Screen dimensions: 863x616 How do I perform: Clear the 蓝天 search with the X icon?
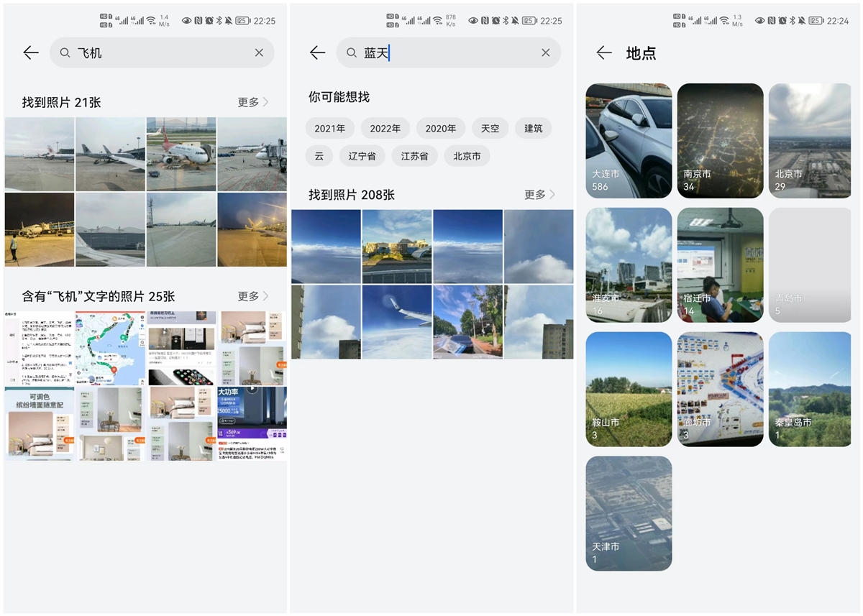545,52
